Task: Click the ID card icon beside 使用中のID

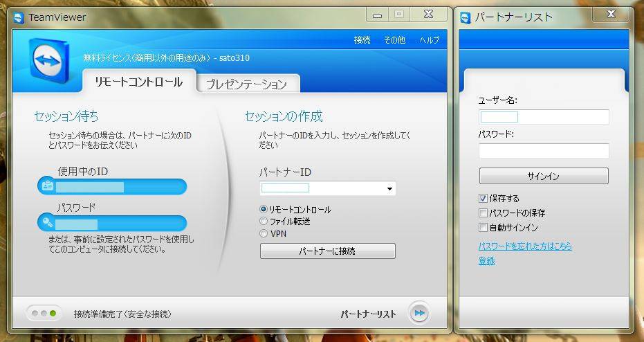Action: pos(48,187)
